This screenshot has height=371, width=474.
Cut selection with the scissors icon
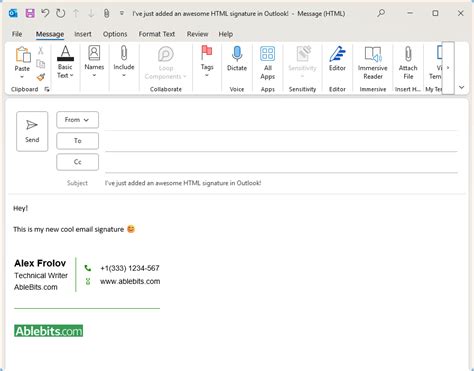41,50
